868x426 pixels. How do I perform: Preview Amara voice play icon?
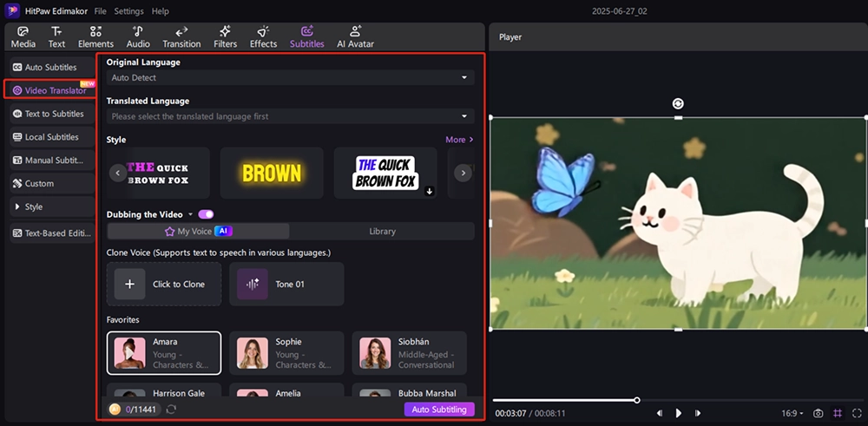pos(129,353)
